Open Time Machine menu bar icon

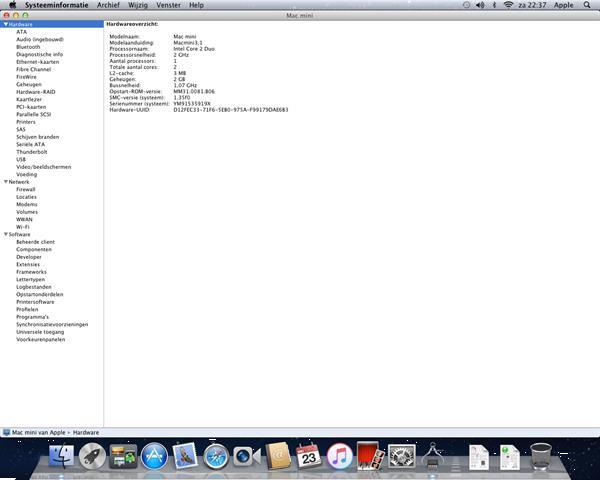click(x=466, y=5)
